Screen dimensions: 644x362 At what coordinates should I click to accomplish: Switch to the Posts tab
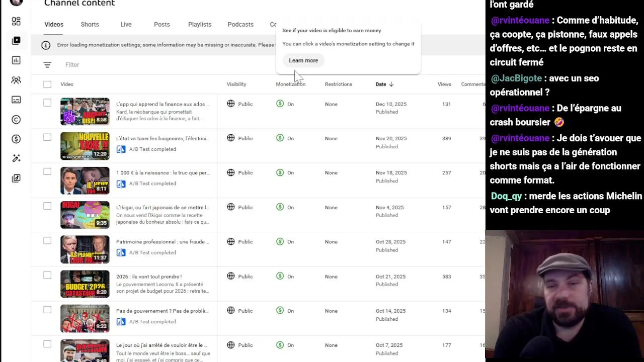162,25
